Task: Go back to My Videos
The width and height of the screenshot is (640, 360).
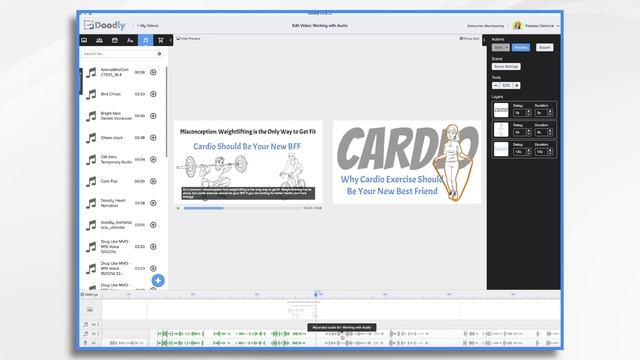Action: pyautogui.click(x=148, y=26)
